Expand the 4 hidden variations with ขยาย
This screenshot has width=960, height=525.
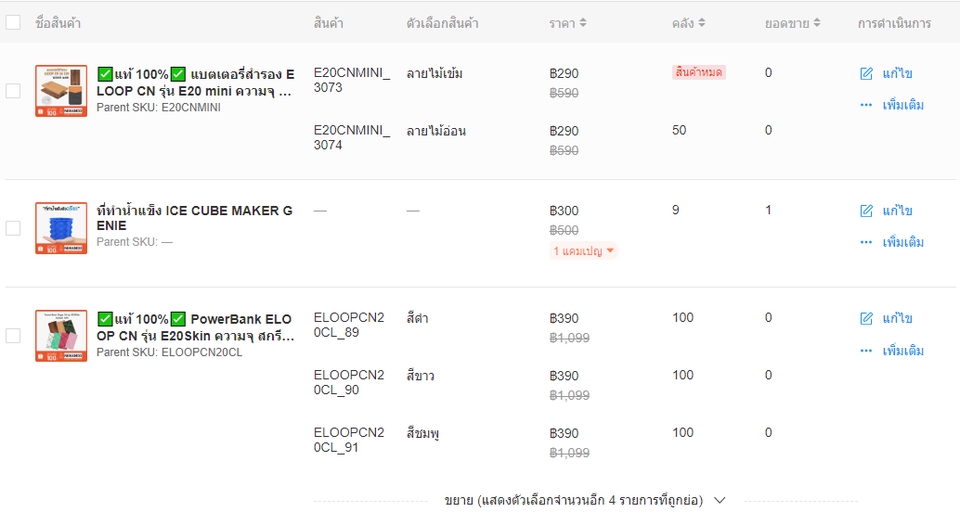tap(585, 500)
